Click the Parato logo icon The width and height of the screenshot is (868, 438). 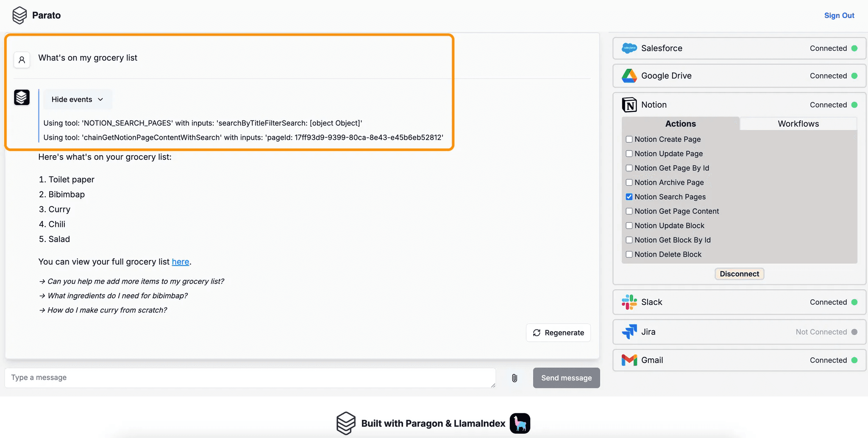(19, 16)
